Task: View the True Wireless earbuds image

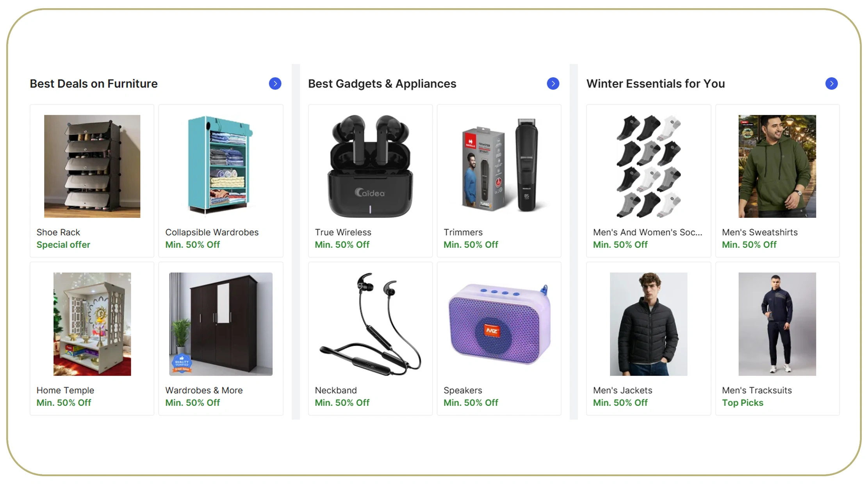Action: tap(370, 166)
